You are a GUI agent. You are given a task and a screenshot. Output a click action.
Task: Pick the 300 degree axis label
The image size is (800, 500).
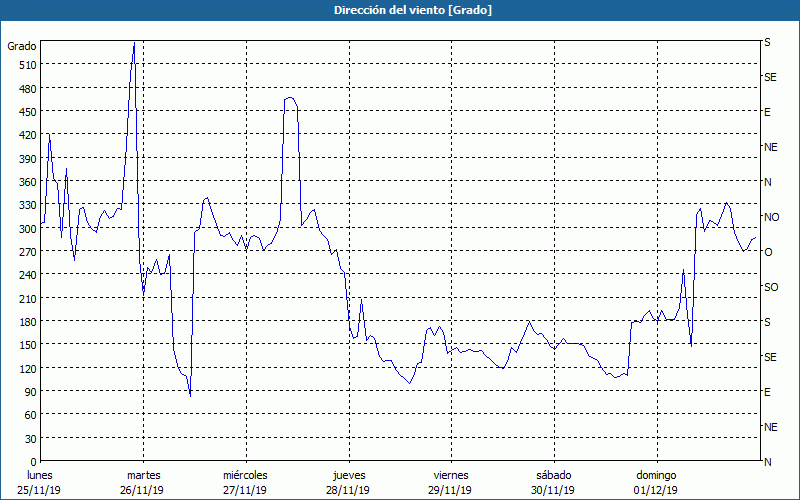tap(28, 229)
